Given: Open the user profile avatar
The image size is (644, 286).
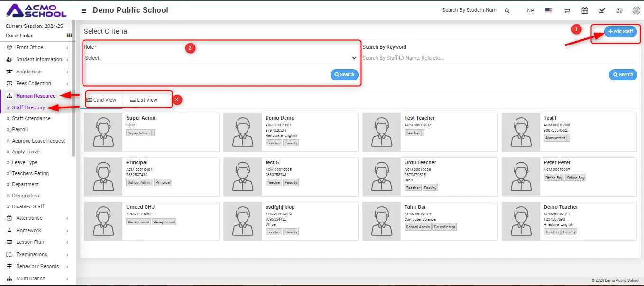Looking at the screenshot, I should (x=636, y=10).
